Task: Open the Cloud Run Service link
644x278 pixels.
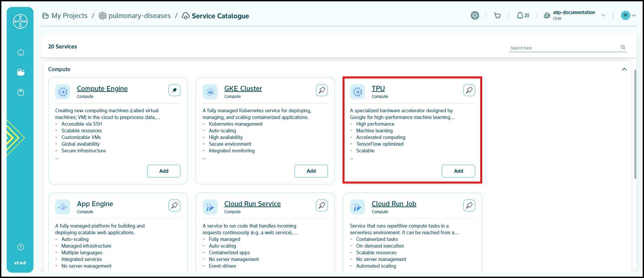Action: point(252,204)
